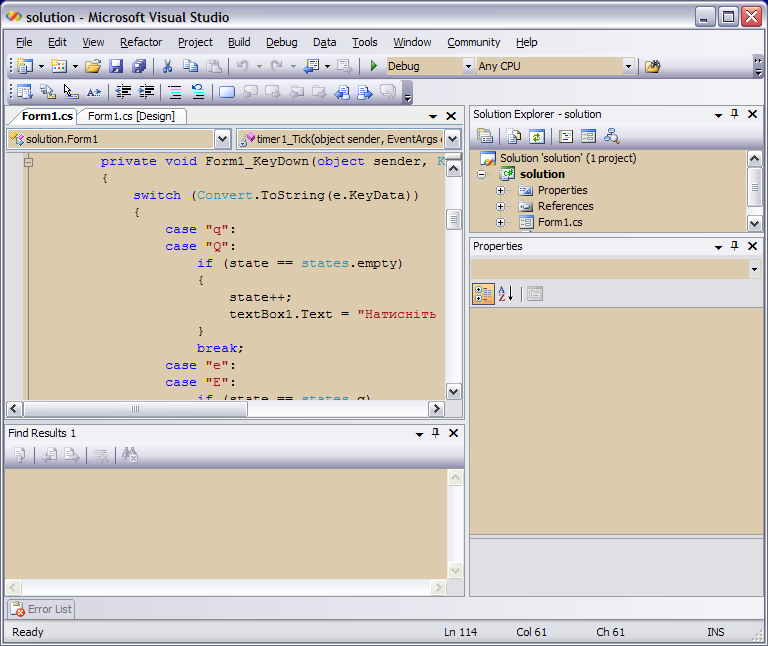Collapse the solution project node
The height and width of the screenshot is (646, 768).
coord(481,174)
